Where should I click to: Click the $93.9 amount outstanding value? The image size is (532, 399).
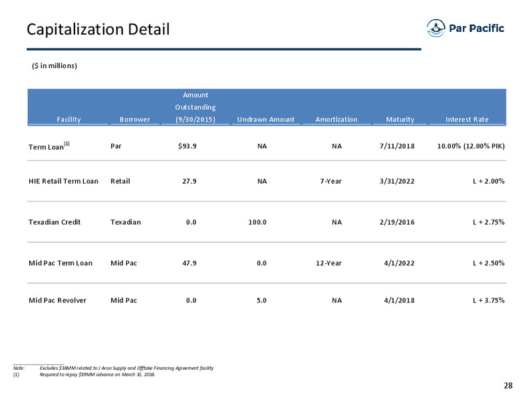188,146
